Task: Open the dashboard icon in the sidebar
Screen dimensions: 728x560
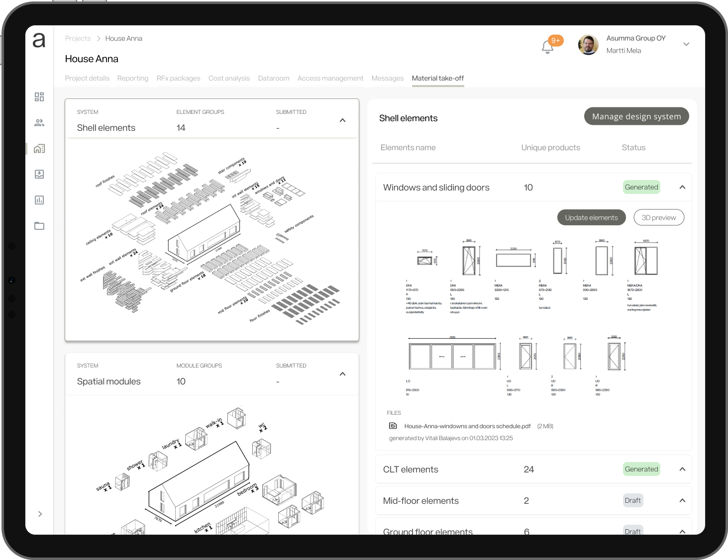Action: (x=39, y=96)
